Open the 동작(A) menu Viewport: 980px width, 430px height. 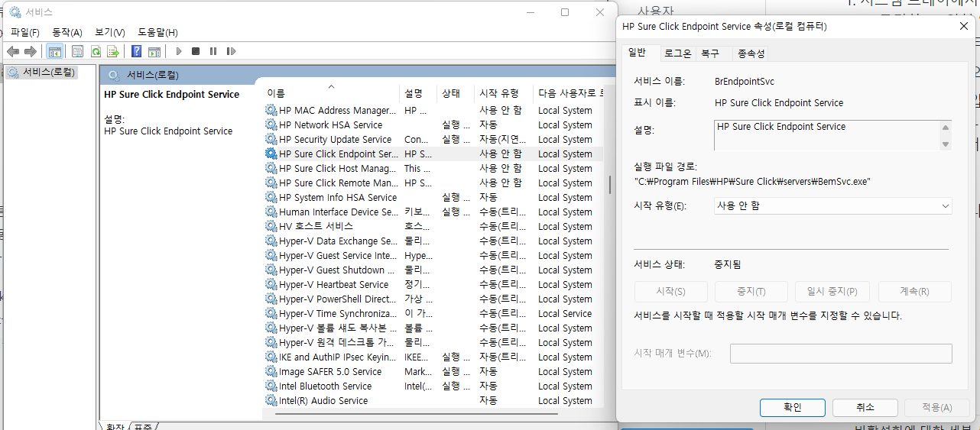click(67, 32)
